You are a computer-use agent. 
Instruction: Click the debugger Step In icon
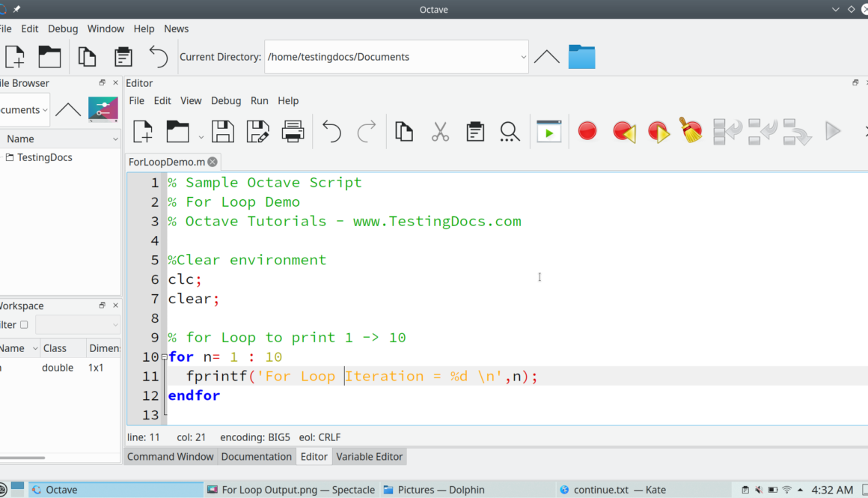(x=762, y=132)
